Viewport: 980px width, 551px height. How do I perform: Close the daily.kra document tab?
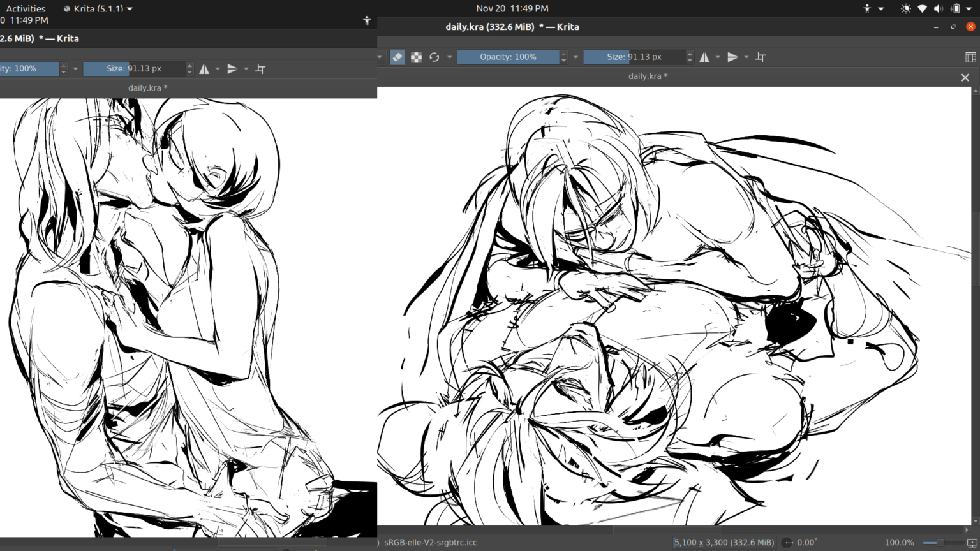point(965,77)
